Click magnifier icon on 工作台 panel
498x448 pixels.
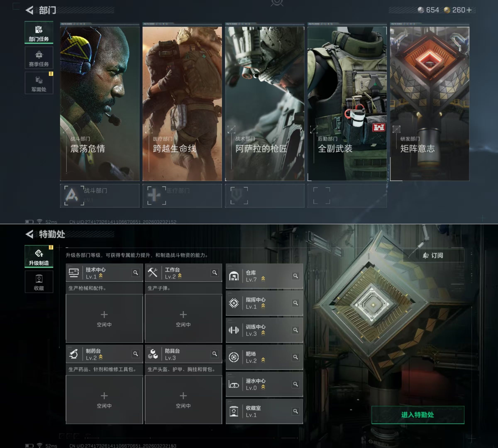coord(215,273)
